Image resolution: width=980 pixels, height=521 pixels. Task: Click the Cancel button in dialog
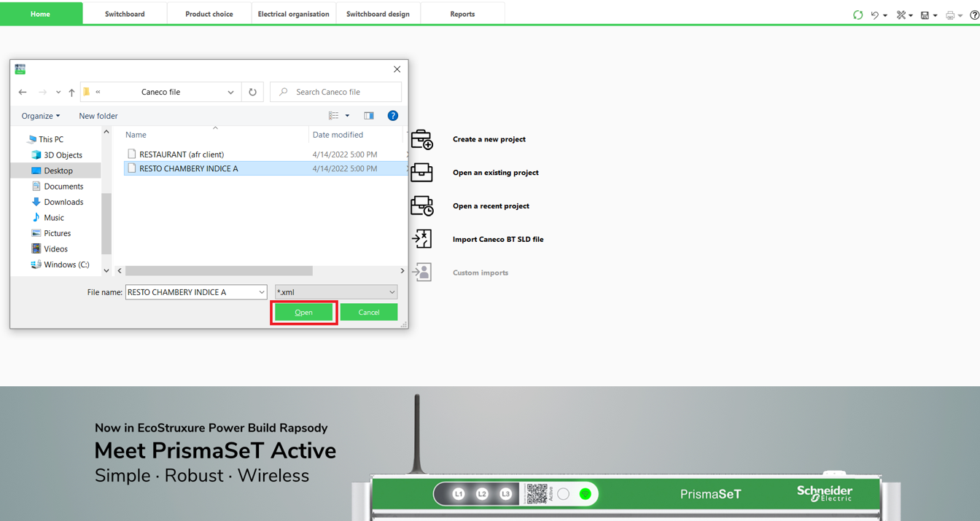pos(369,312)
